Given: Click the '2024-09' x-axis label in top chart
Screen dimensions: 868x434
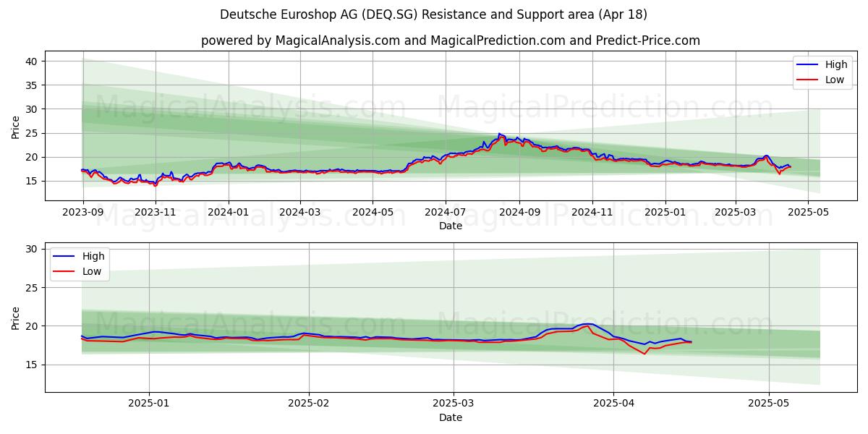Looking at the screenshot, I should [x=519, y=213].
